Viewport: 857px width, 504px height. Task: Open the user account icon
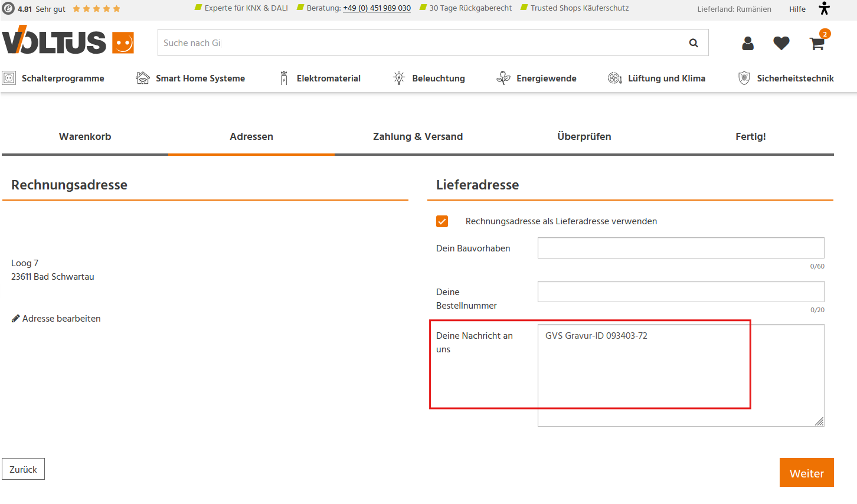[x=748, y=43]
